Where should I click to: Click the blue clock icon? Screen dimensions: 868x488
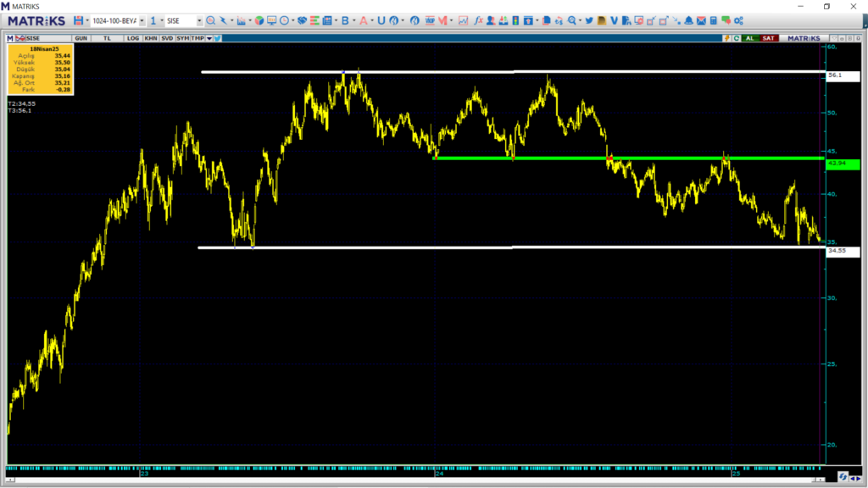tap(285, 20)
